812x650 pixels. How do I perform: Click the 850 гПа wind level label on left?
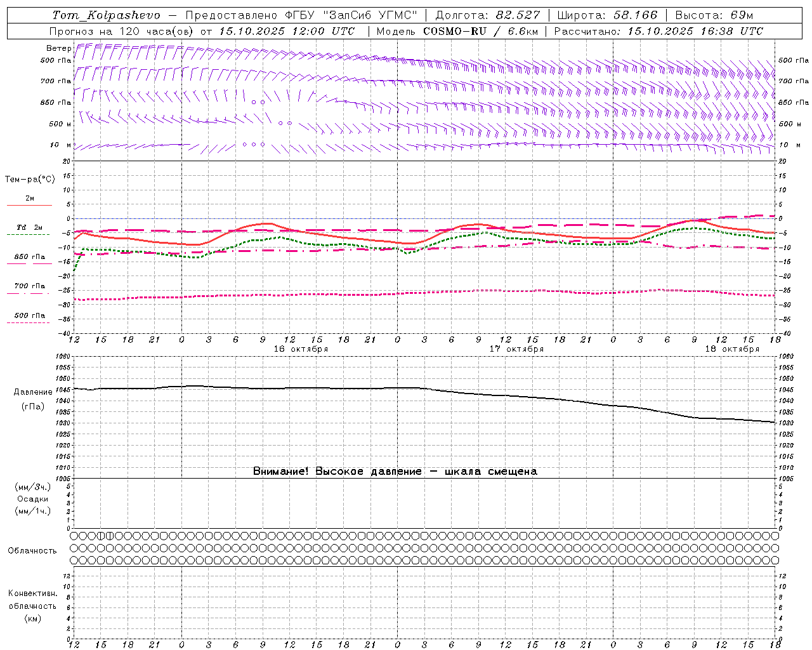56,103
